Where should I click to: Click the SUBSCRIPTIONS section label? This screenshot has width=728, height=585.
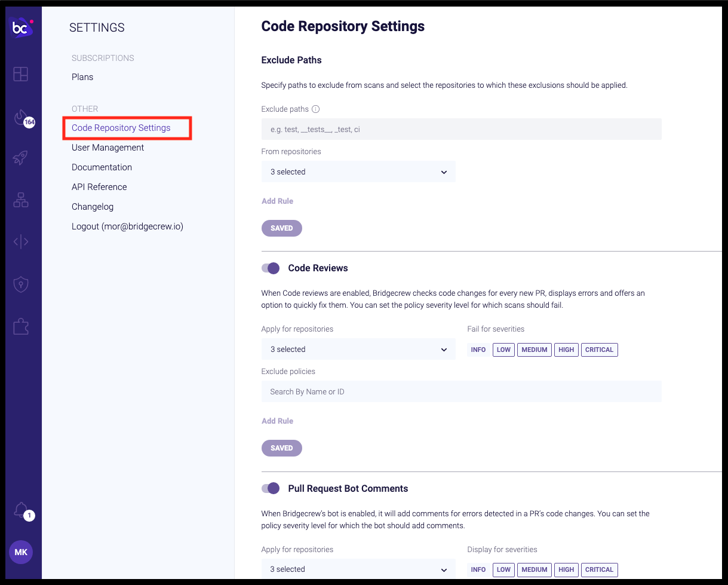point(103,58)
